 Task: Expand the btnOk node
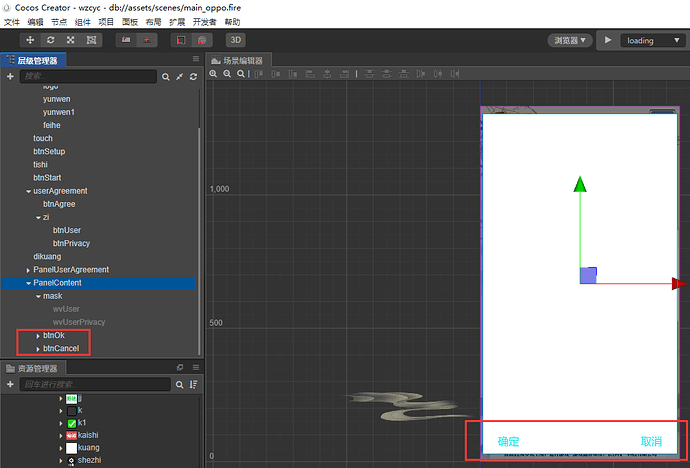38,336
